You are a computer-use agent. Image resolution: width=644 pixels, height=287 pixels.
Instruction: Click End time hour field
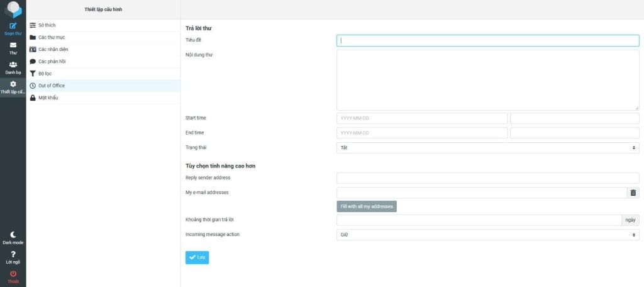pyautogui.click(x=575, y=133)
